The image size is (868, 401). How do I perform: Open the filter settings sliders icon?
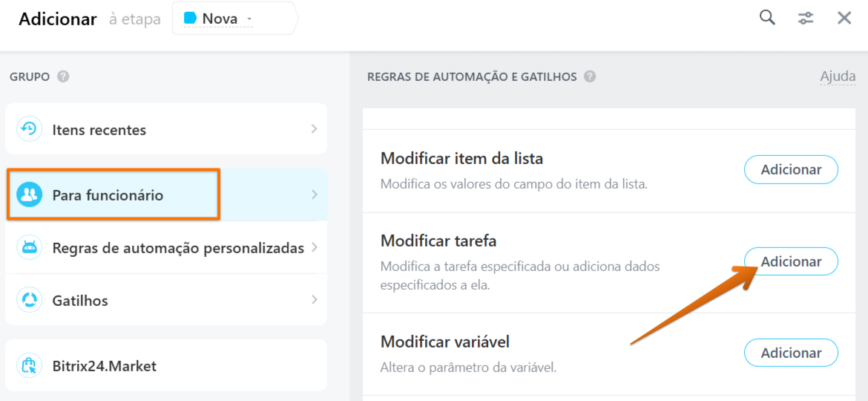(806, 19)
